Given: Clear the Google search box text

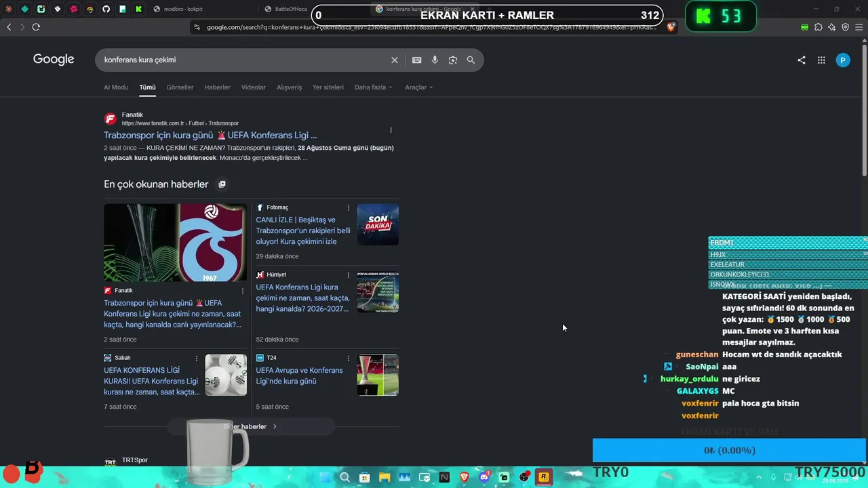Looking at the screenshot, I should click(395, 60).
